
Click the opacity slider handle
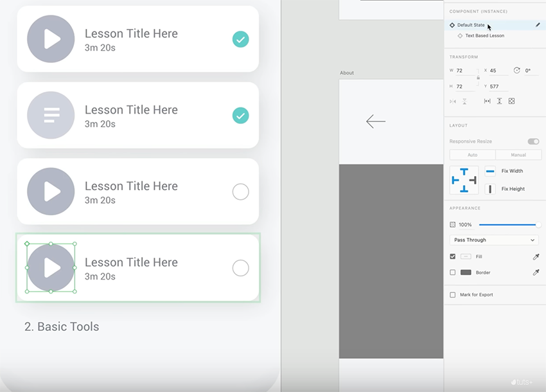(x=538, y=225)
